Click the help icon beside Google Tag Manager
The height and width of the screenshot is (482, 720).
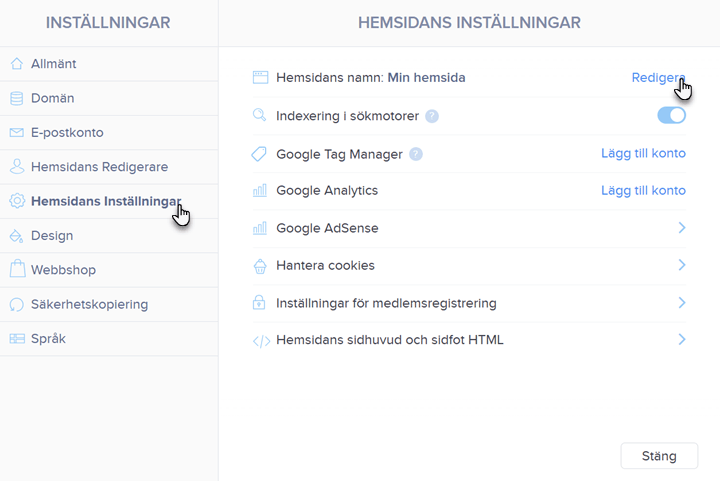416,154
